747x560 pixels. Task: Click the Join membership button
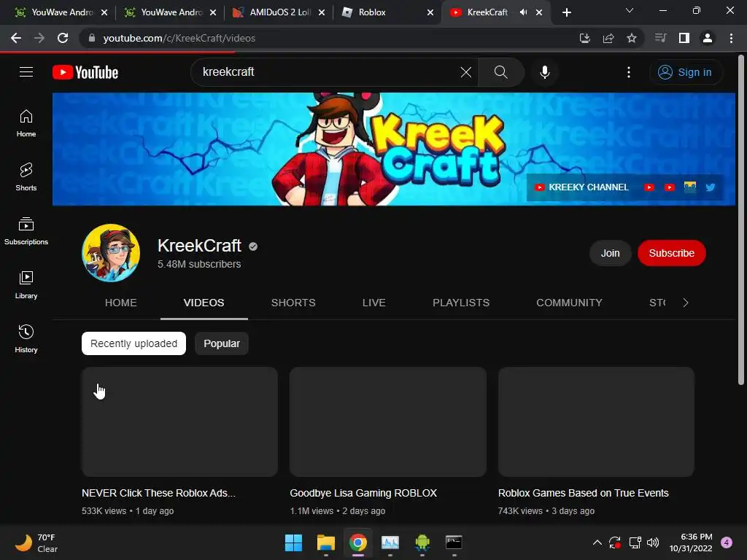611,253
